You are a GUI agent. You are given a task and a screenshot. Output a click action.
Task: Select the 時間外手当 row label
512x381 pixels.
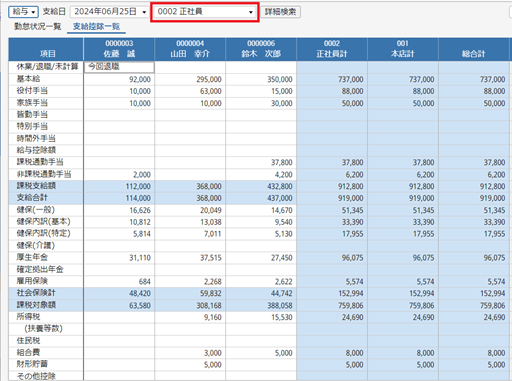click(36, 138)
